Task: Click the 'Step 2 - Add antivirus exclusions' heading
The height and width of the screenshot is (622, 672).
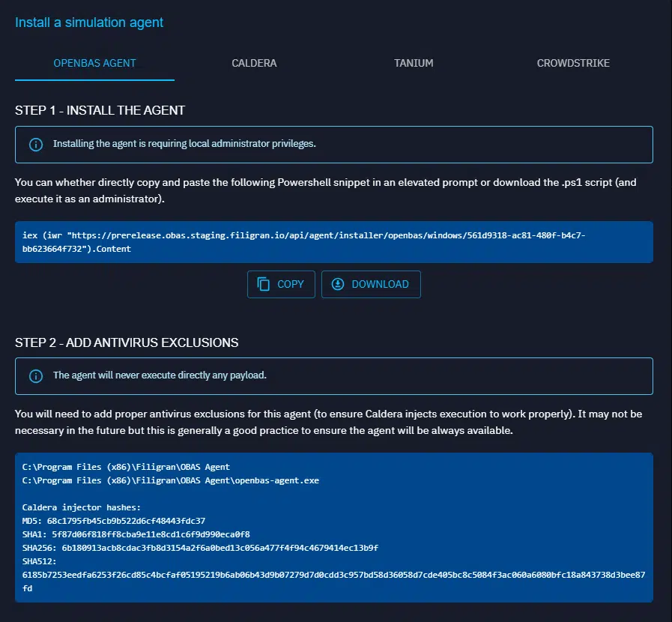Action: (127, 342)
